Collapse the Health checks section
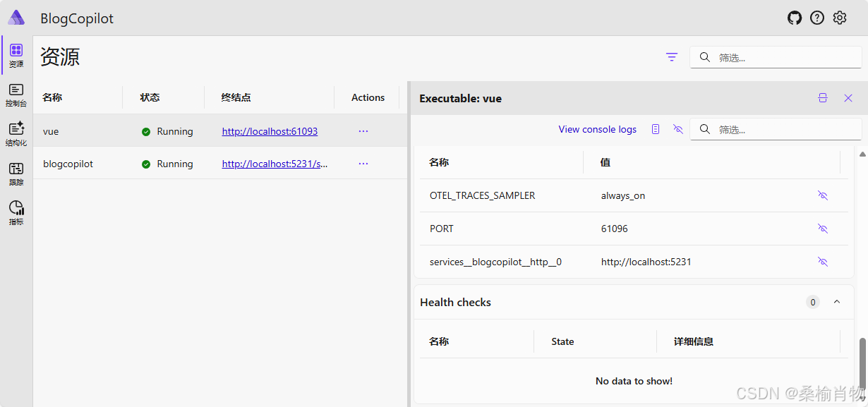The image size is (868, 407). click(837, 302)
